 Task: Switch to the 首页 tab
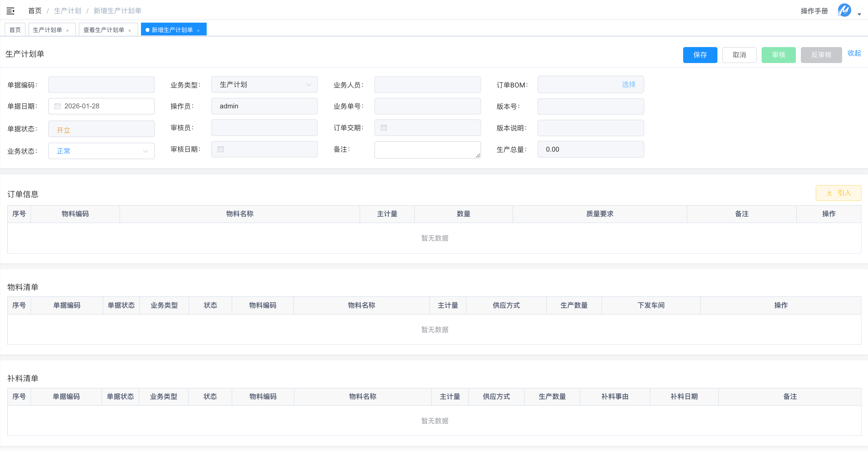click(x=15, y=30)
